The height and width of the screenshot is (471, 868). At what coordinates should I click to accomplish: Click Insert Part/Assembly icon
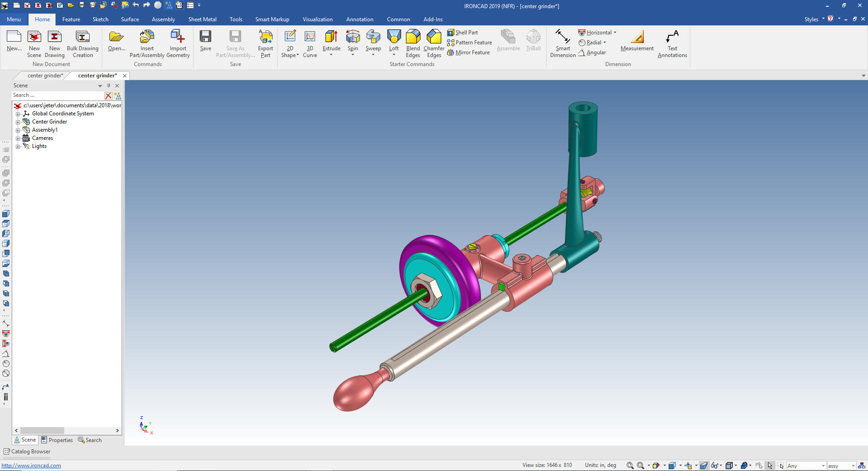(x=147, y=37)
